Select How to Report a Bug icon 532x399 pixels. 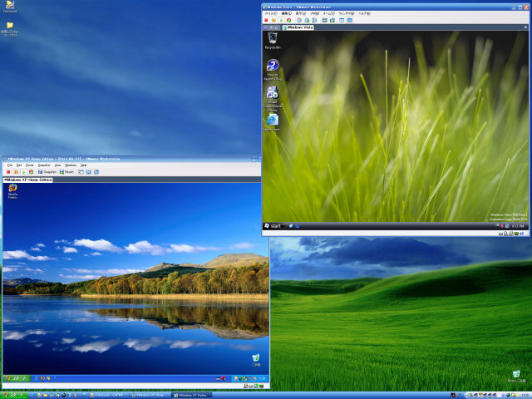(x=273, y=70)
